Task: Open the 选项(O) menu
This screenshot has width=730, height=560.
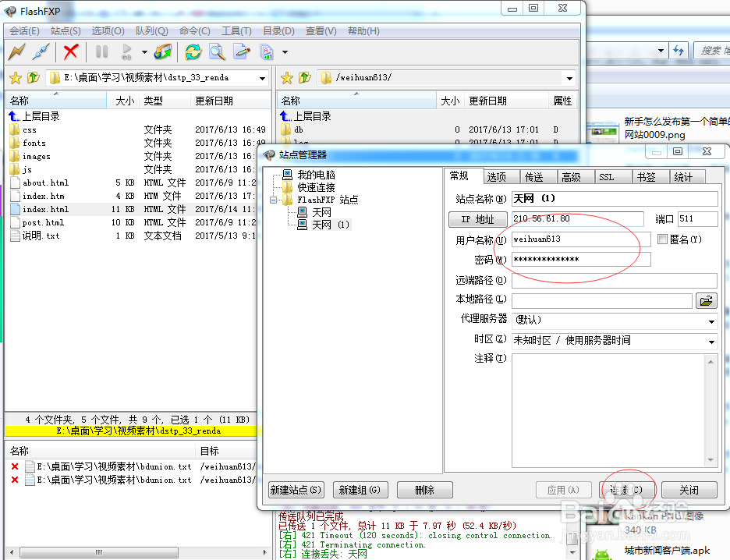Action: tap(108, 31)
